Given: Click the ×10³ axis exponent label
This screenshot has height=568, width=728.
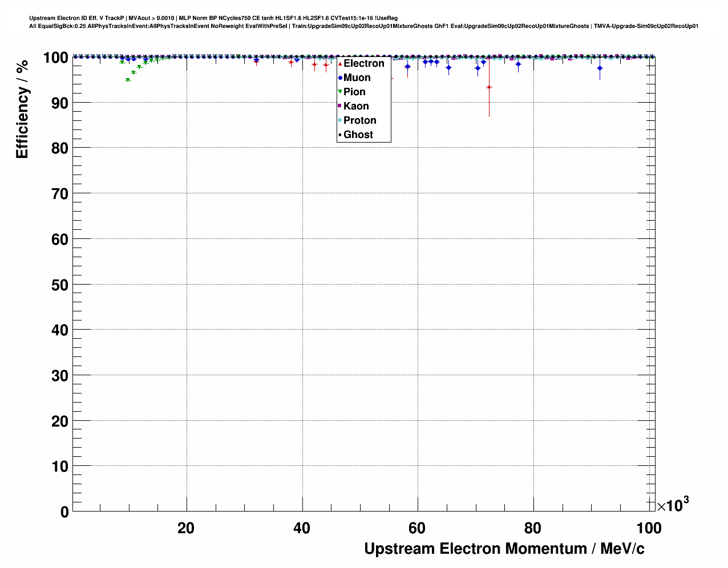Looking at the screenshot, I should coord(672,505).
